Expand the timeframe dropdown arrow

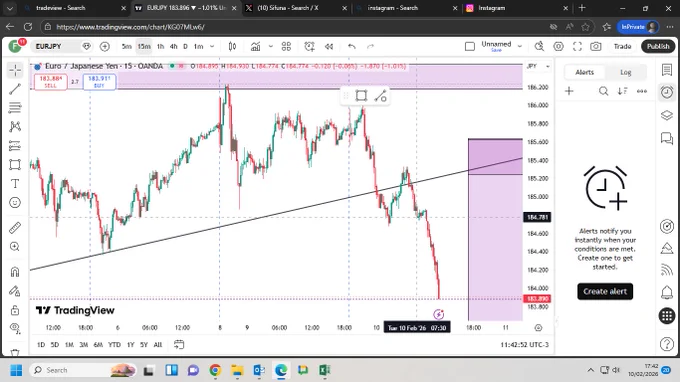point(212,46)
